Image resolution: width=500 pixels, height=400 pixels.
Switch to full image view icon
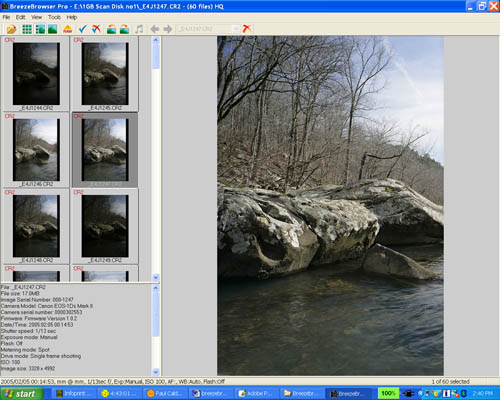point(53,29)
